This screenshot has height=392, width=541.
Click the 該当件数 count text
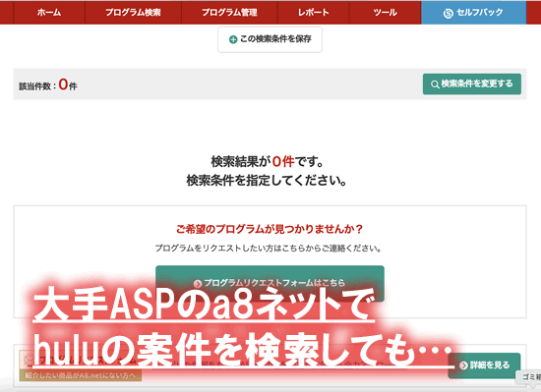[48, 84]
